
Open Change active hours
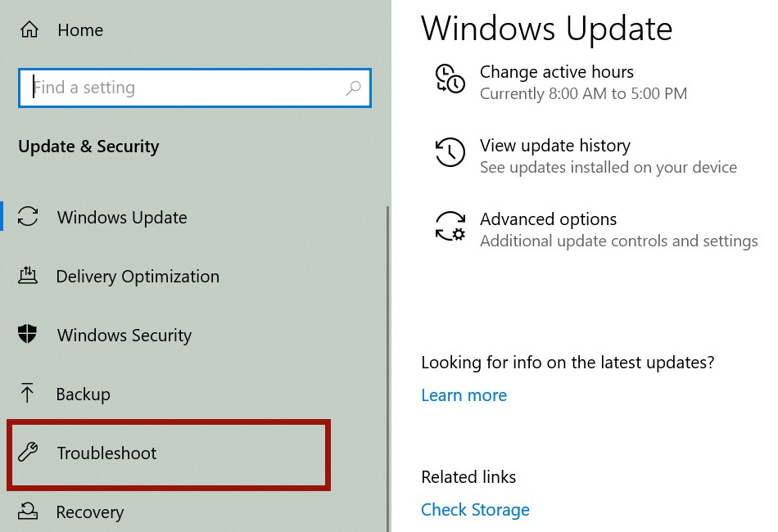557,72
